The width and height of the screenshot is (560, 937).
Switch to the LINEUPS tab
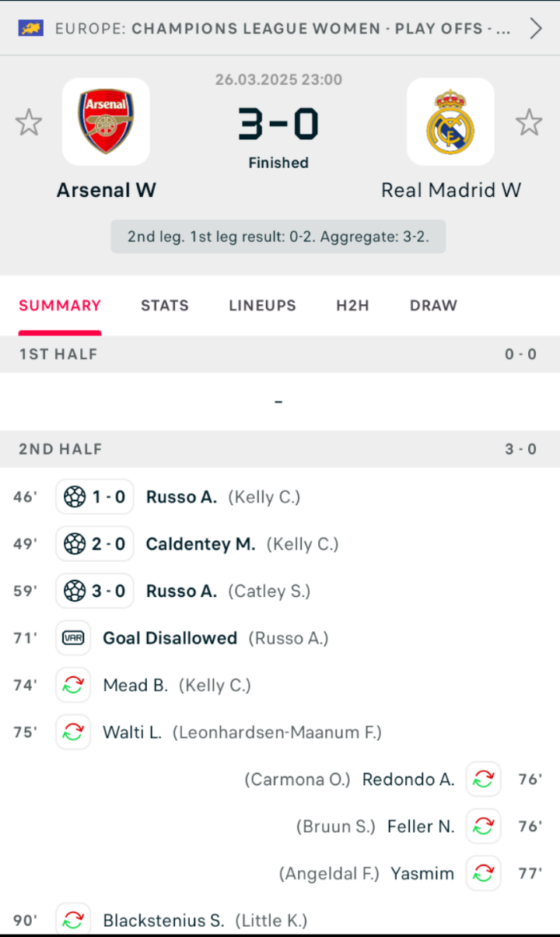click(x=262, y=306)
